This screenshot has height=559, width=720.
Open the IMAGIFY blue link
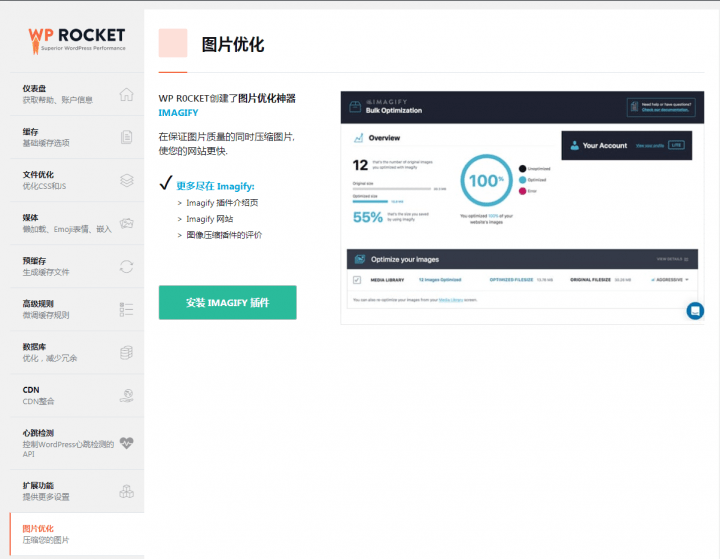[178, 113]
